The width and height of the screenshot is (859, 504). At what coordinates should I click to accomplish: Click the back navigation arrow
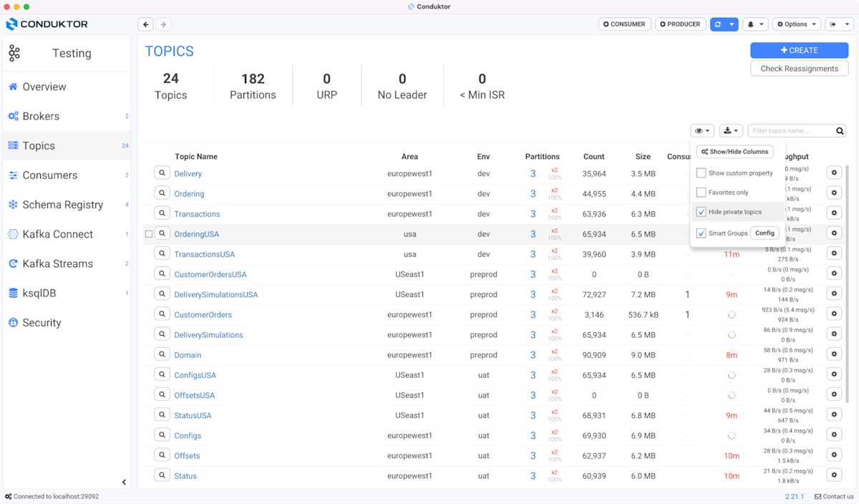(x=146, y=24)
